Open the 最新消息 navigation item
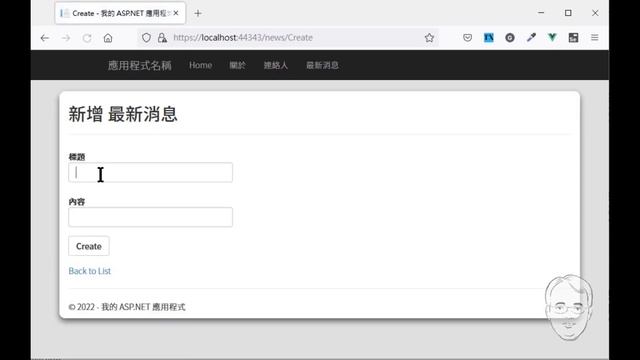This screenshot has height=360, width=640. [322, 65]
